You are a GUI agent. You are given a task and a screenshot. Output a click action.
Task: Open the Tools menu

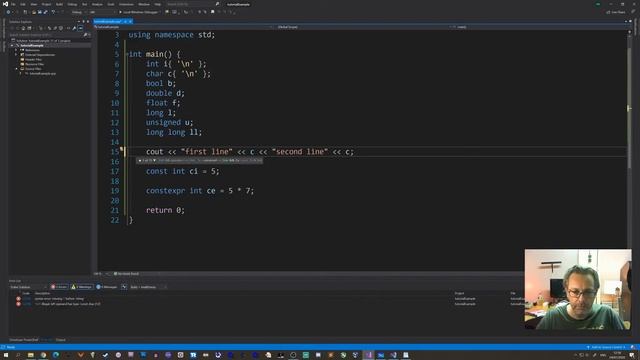111,4
